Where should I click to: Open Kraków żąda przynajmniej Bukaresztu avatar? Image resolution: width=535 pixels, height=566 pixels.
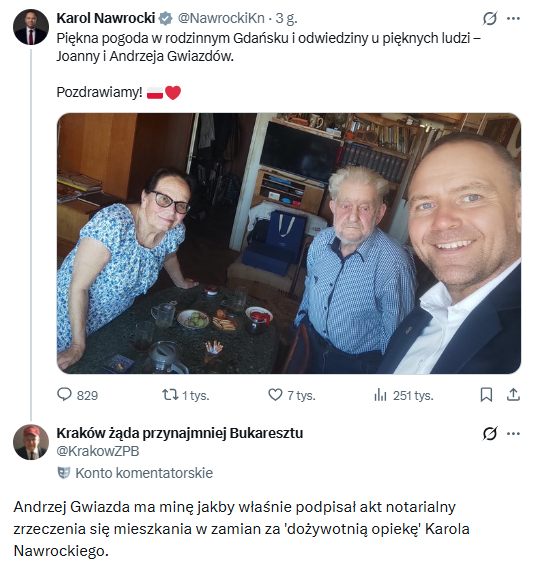31,442
